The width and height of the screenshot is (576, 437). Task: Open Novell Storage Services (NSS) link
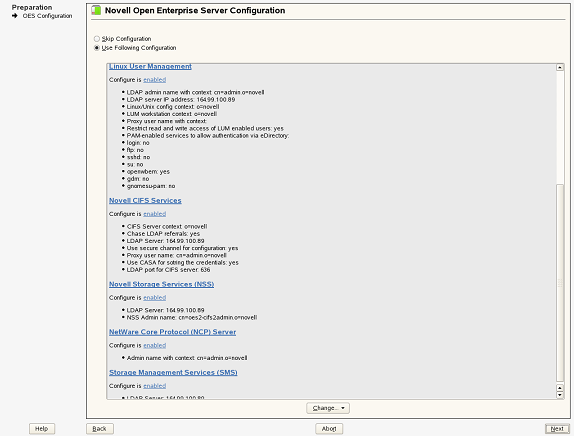coord(161,284)
